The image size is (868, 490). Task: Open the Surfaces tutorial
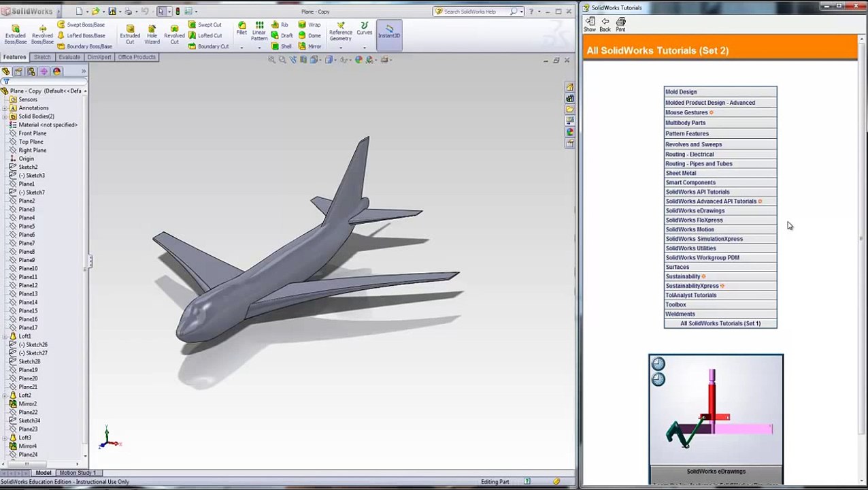click(x=720, y=267)
